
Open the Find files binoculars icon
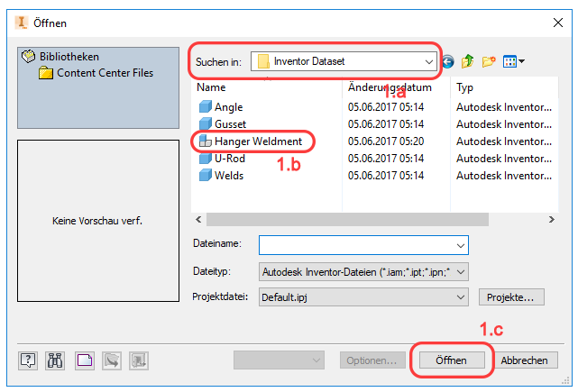click(55, 360)
